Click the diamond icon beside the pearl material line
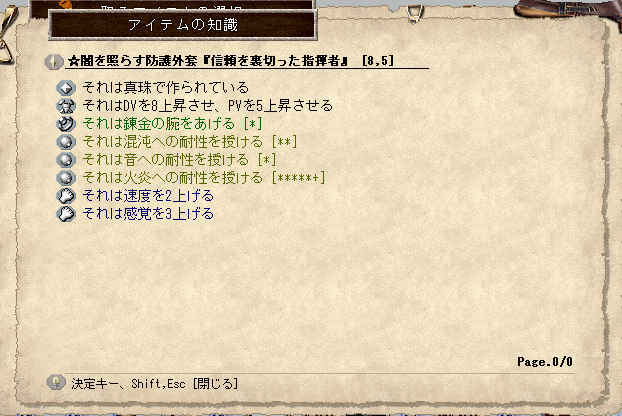622x416 pixels. coord(66,87)
